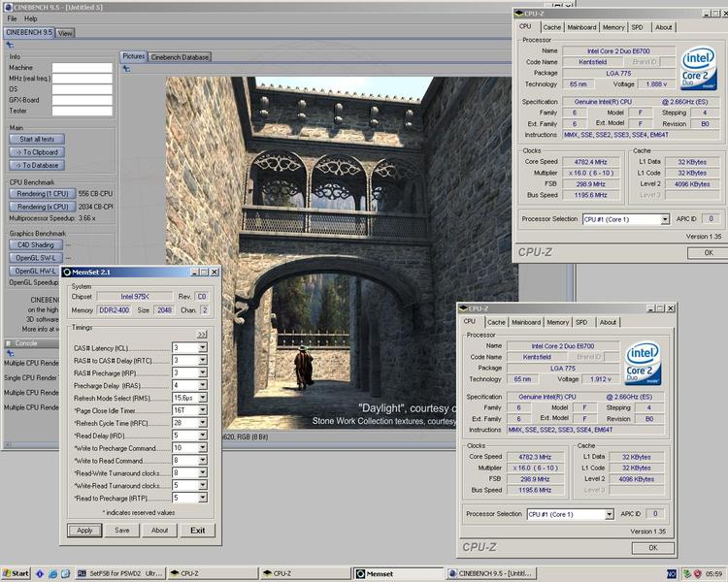Image resolution: width=728 pixels, height=582 pixels.
Task: Switch to SetFSB taskbar button
Action: pos(120,573)
